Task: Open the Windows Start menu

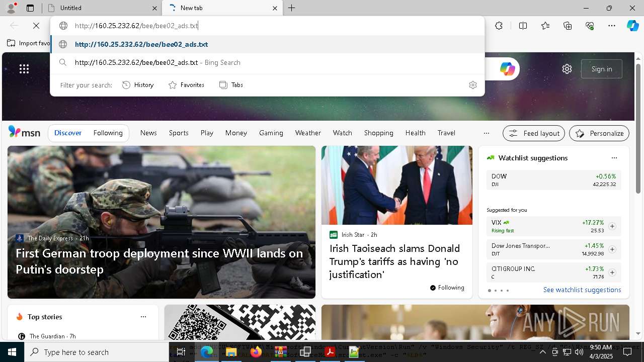Action: (12, 352)
